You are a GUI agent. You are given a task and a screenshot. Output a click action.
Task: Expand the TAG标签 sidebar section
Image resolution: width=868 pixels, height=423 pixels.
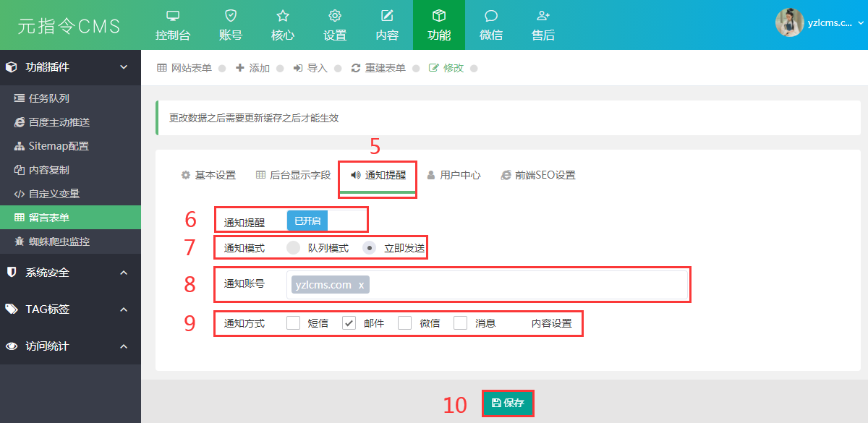point(124,309)
